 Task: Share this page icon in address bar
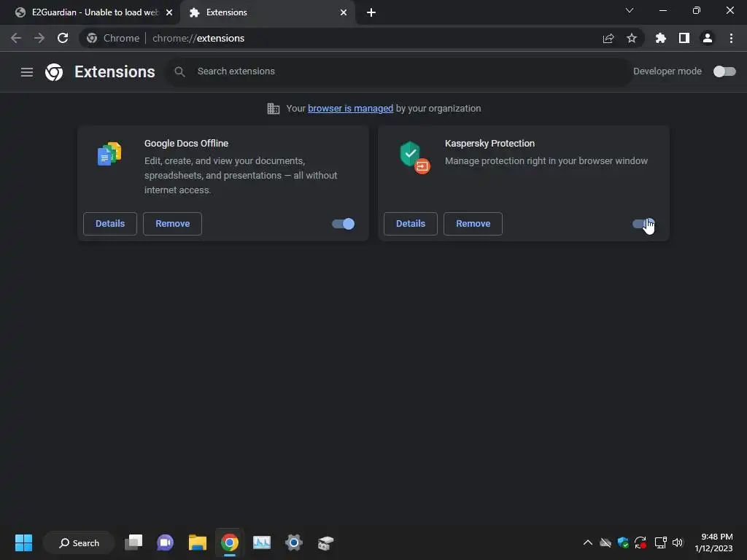coord(608,38)
